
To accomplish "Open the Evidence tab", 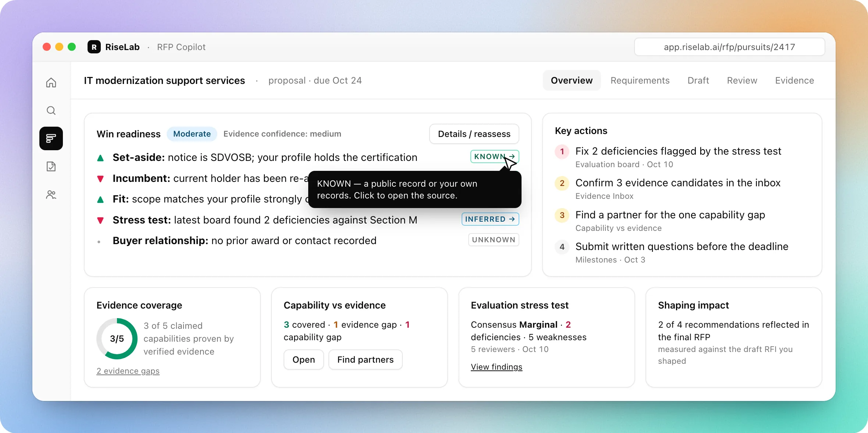I will 794,80.
